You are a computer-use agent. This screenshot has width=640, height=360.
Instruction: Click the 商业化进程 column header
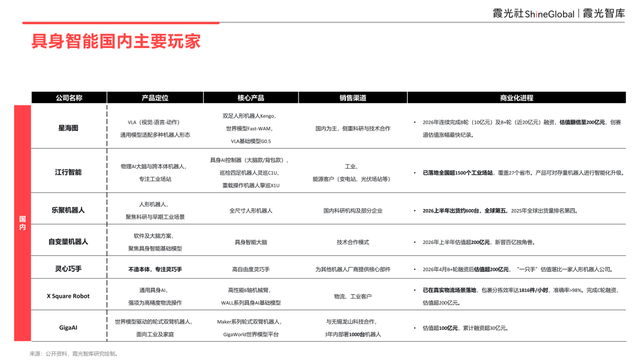tap(516, 98)
